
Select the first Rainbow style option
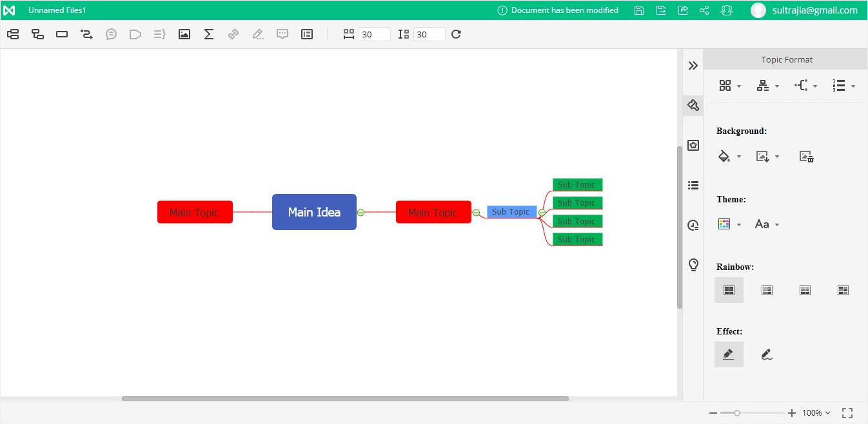point(729,290)
